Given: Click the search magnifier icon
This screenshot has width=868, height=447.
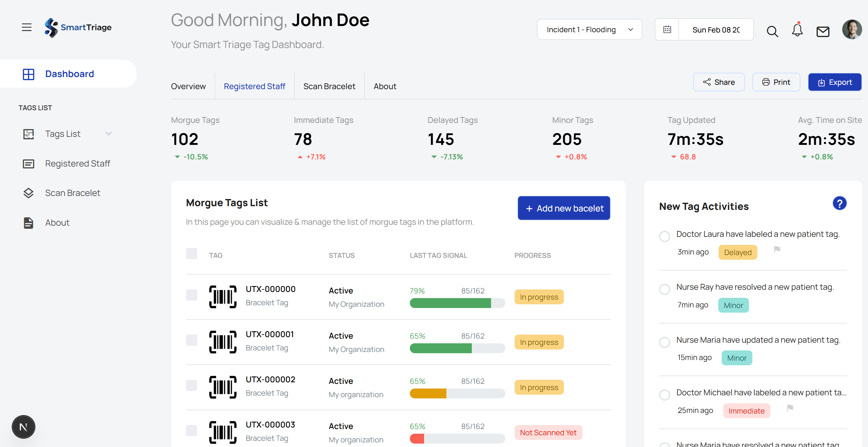Looking at the screenshot, I should (772, 31).
